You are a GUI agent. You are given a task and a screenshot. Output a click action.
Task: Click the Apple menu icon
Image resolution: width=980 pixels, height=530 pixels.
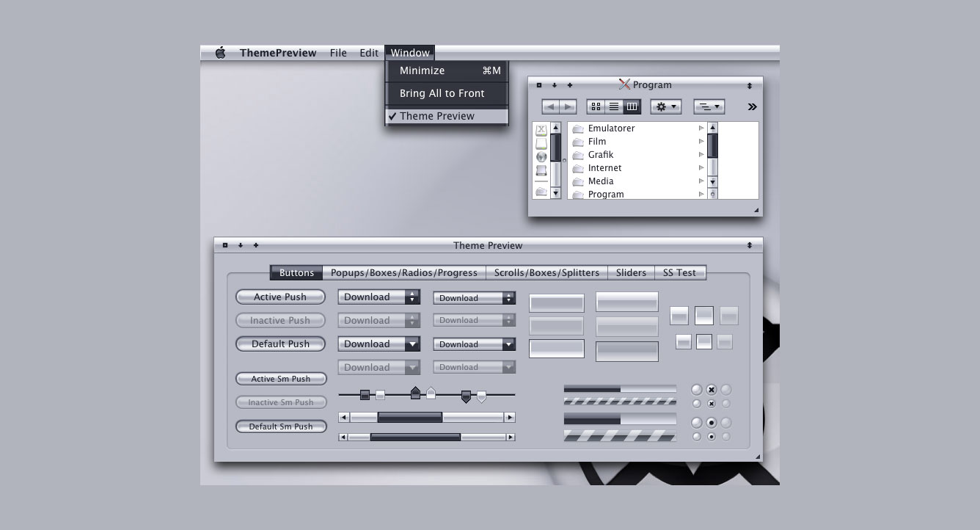(x=220, y=53)
